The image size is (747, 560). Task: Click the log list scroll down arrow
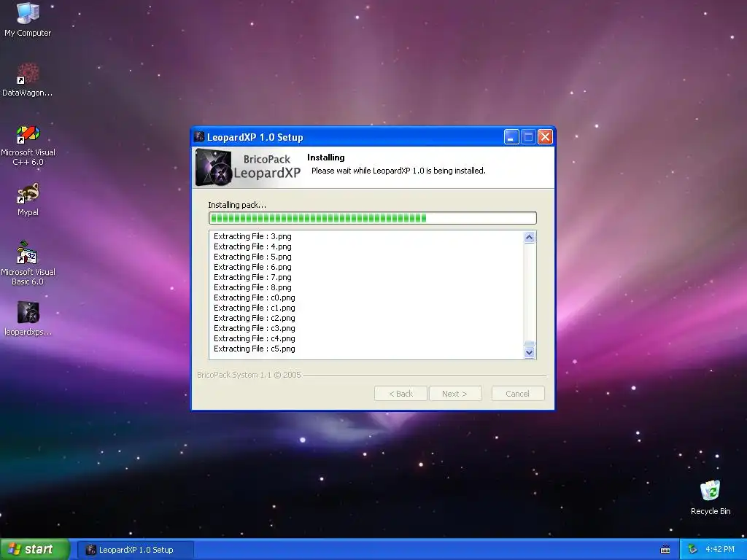point(530,352)
